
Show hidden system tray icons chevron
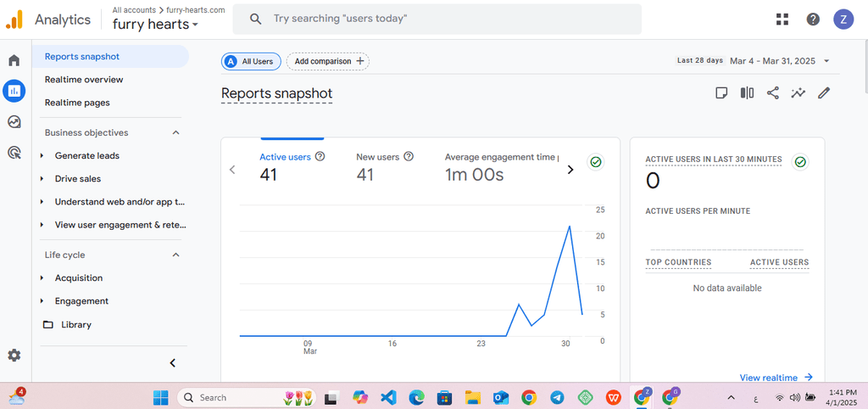[731, 397]
